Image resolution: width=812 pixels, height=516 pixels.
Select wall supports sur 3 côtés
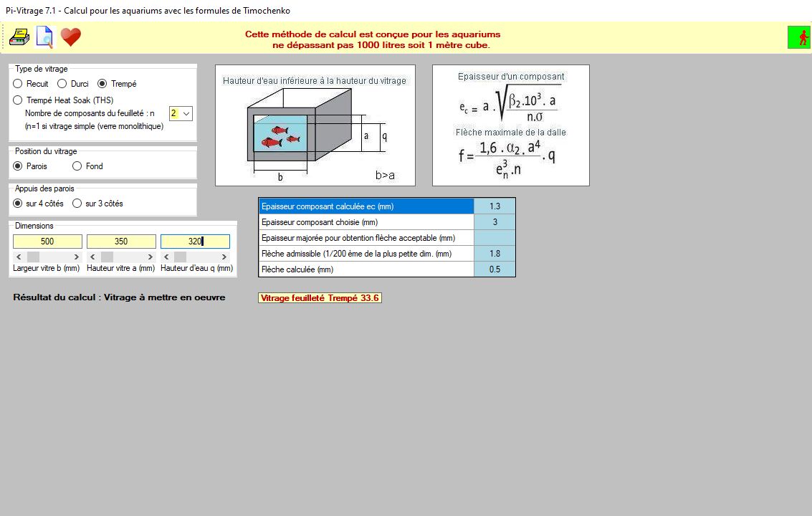pos(77,204)
